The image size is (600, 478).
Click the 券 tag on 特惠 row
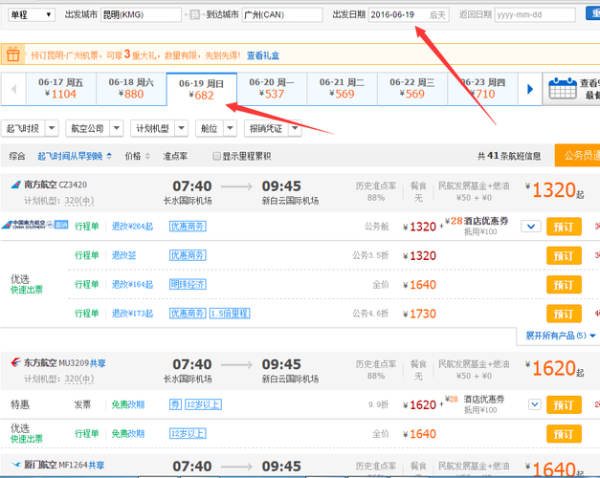click(175, 405)
